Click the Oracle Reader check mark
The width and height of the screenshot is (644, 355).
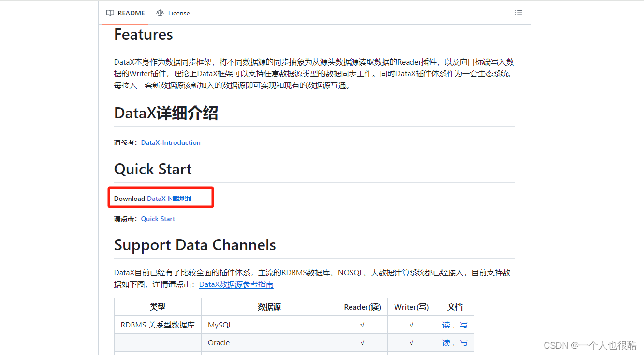pyautogui.click(x=362, y=343)
